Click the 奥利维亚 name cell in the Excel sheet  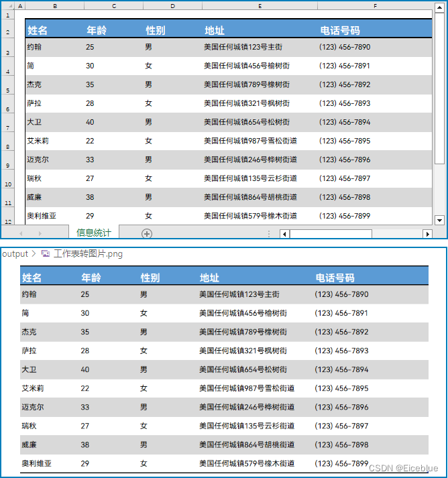tap(55, 216)
